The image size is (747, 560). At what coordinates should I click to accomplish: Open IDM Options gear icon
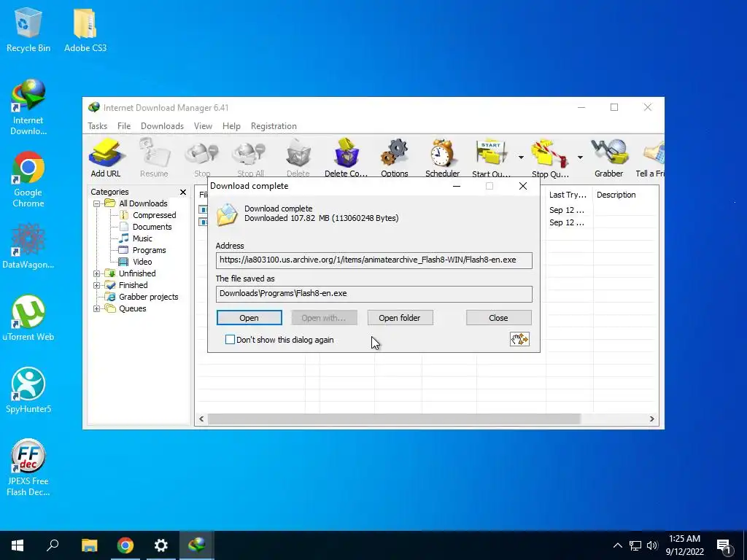click(395, 153)
